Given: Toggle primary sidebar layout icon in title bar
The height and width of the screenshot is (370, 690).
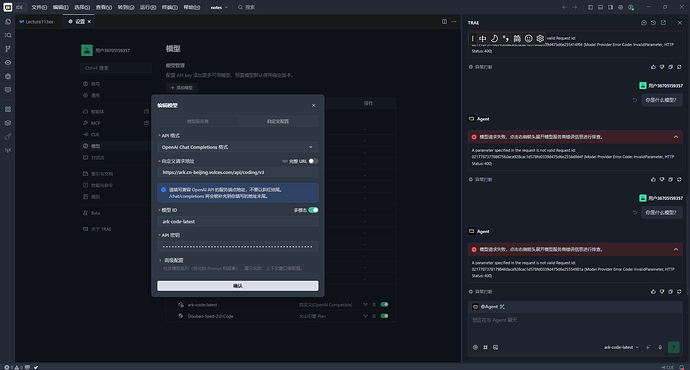Looking at the screenshot, I should coord(591,7).
